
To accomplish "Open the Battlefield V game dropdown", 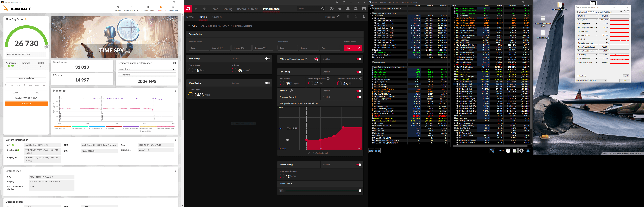I will coord(147,69).
